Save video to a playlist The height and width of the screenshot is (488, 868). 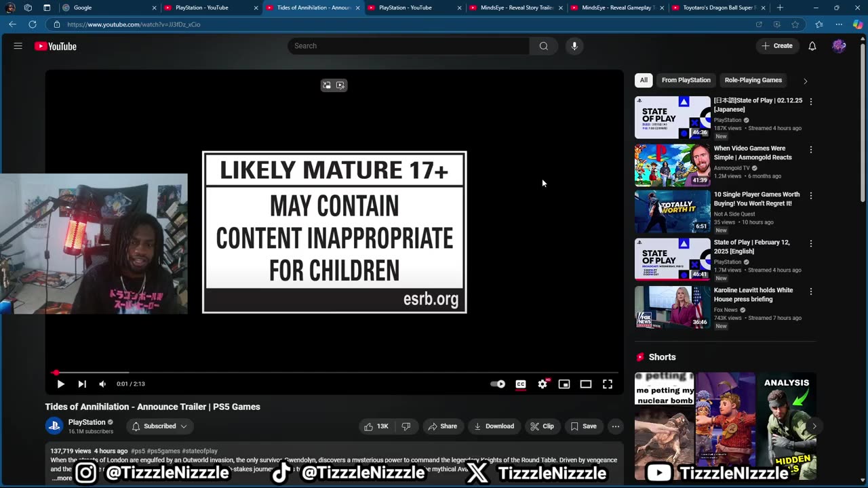584,426
